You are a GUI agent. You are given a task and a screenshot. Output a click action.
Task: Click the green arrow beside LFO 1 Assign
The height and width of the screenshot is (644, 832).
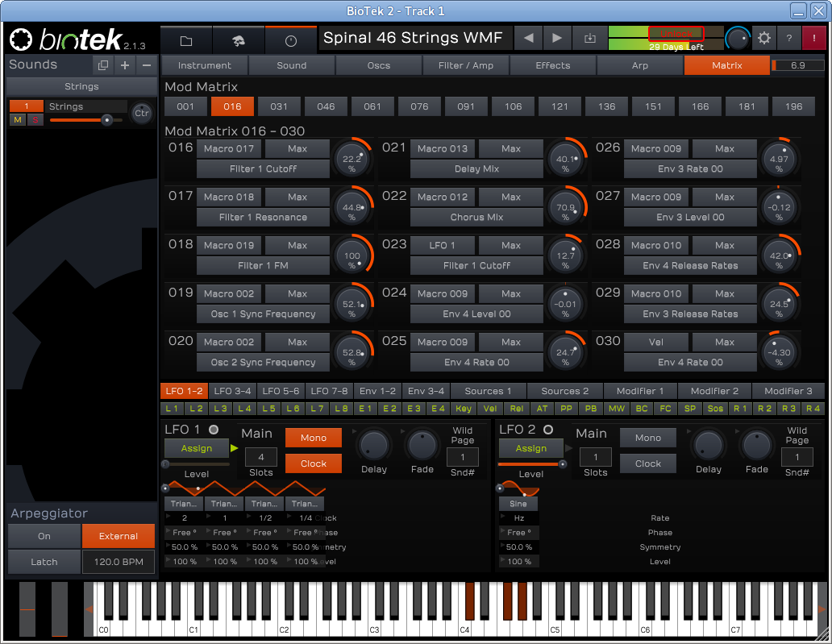(234, 448)
